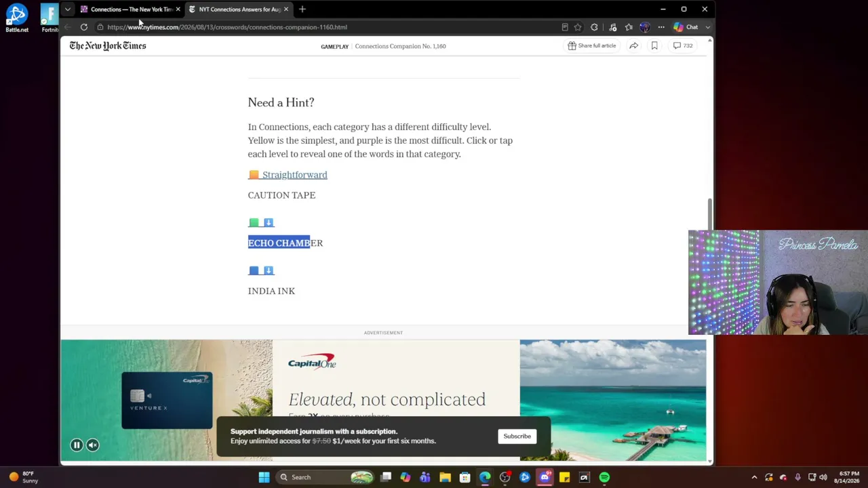Viewport: 868px width, 488px height.
Task: Click the INDIA INK text
Action: pos(271,291)
